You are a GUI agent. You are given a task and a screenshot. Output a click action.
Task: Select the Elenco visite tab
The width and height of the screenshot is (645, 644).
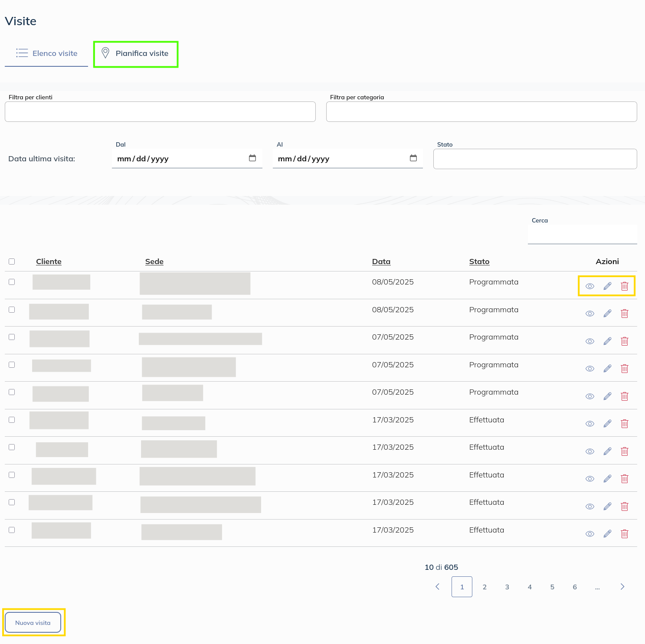coord(46,54)
